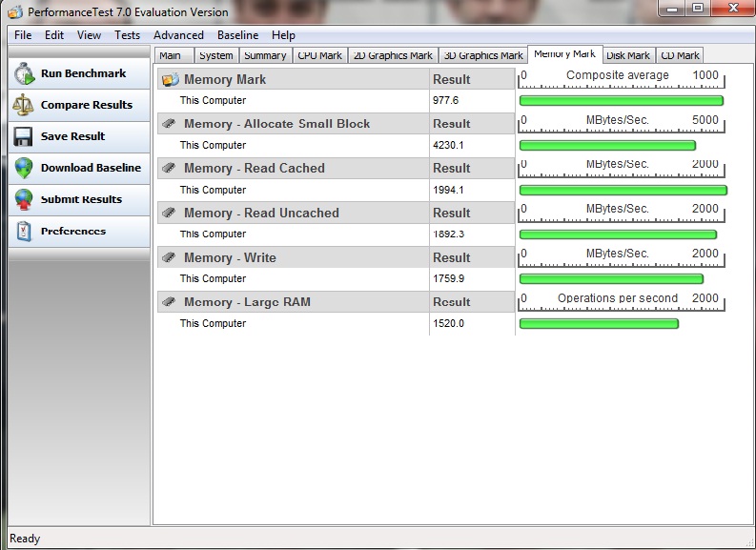Open the Tests menu
Image resolution: width=756 pixels, height=550 pixels.
point(127,35)
